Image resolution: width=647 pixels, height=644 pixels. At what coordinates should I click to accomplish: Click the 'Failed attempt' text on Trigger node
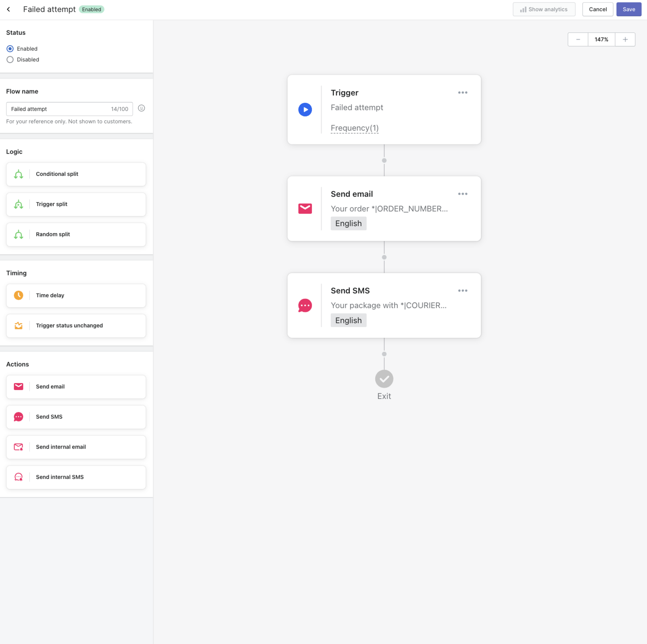point(357,108)
